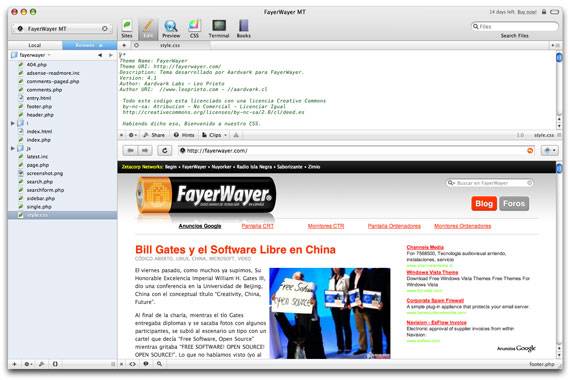Open the Bill Gates y el Software Libre headline
The width and height of the screenshot is (570, 380).
pos(235,250)
